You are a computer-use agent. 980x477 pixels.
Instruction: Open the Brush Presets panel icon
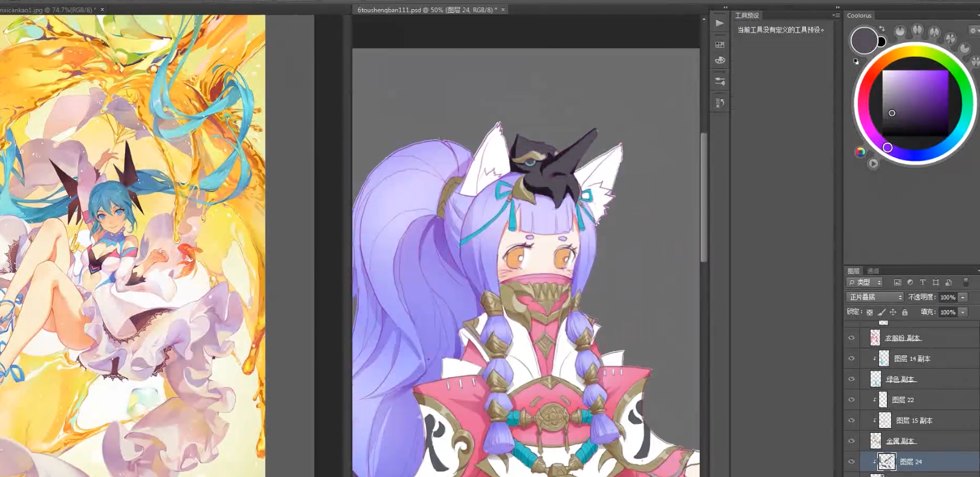[x=719, y=81]
